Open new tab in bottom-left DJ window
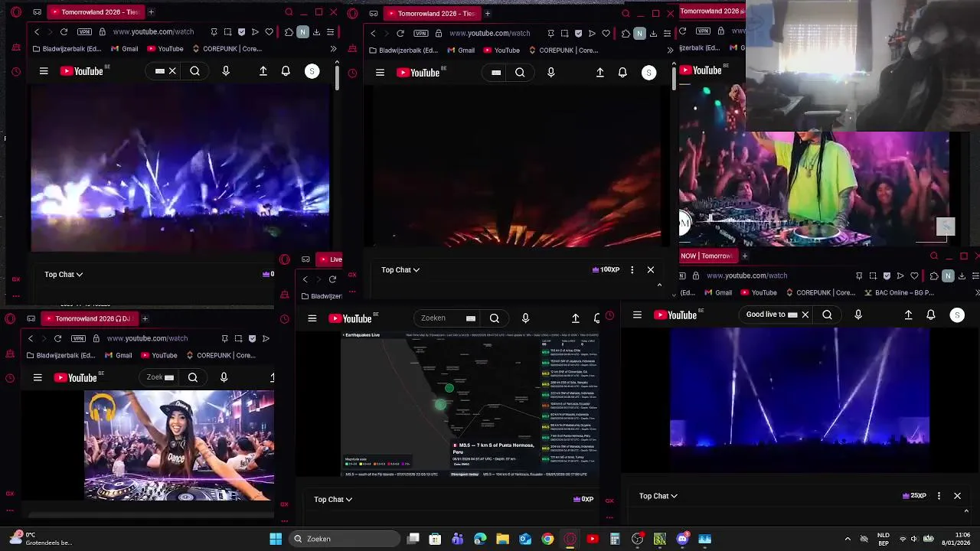The height and width of the screenshot is (551, 980). pyautogui.click(x=145, y=318)
